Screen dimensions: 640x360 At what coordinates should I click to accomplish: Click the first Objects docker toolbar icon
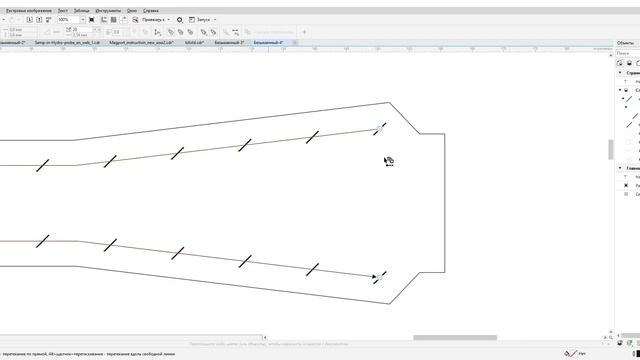[x=620, y=63]
